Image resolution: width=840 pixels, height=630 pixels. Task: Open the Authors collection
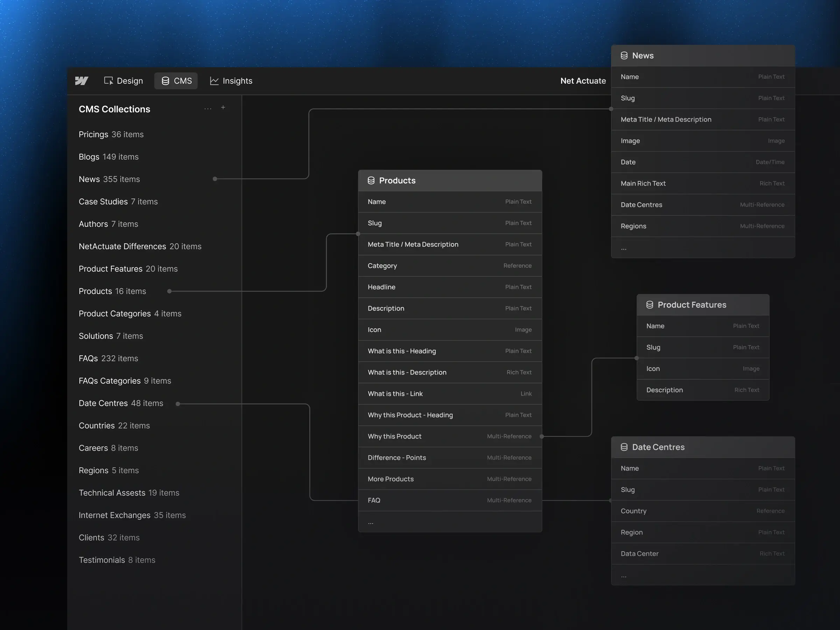pos(108,224)
